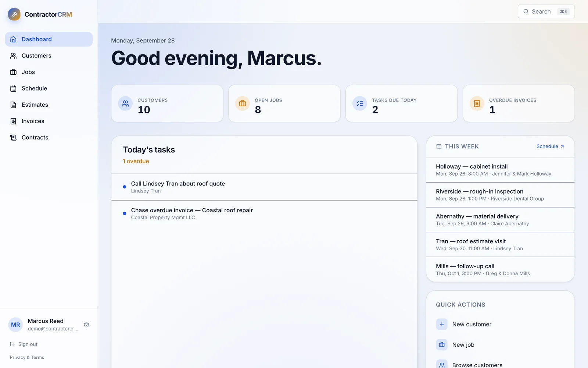Click the ⌘K shortcut badge

563,11
